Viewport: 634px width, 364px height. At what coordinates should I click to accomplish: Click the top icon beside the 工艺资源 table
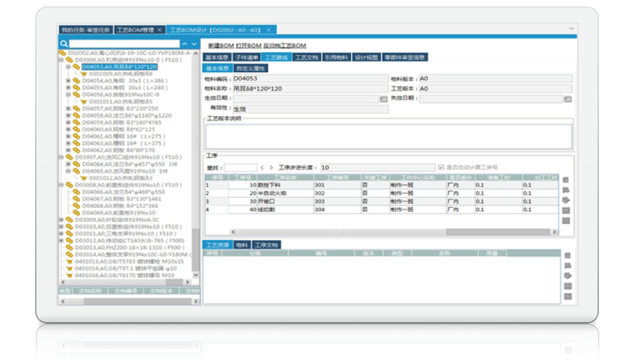pos(567,255)
